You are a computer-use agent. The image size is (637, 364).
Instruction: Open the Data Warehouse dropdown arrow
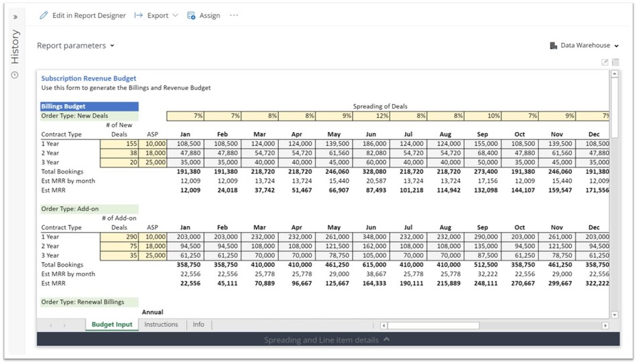(616, 46)
